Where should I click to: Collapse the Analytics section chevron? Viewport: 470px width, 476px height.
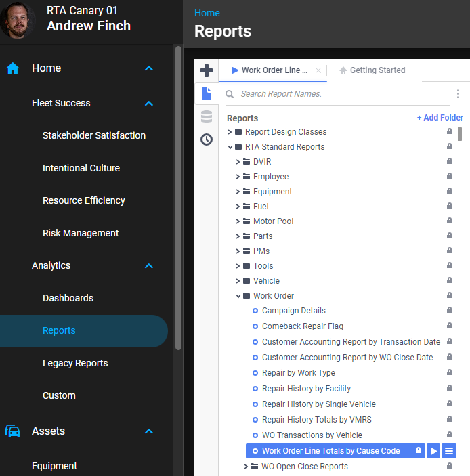tap(149, 266)
